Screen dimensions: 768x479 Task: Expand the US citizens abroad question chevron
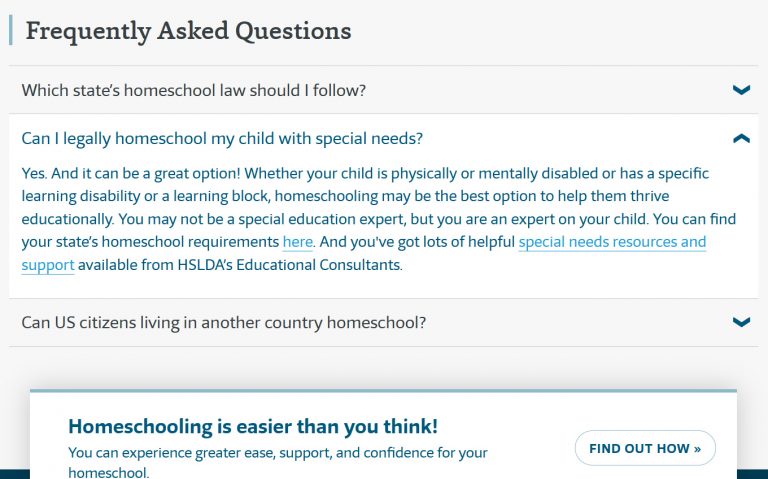741,322
